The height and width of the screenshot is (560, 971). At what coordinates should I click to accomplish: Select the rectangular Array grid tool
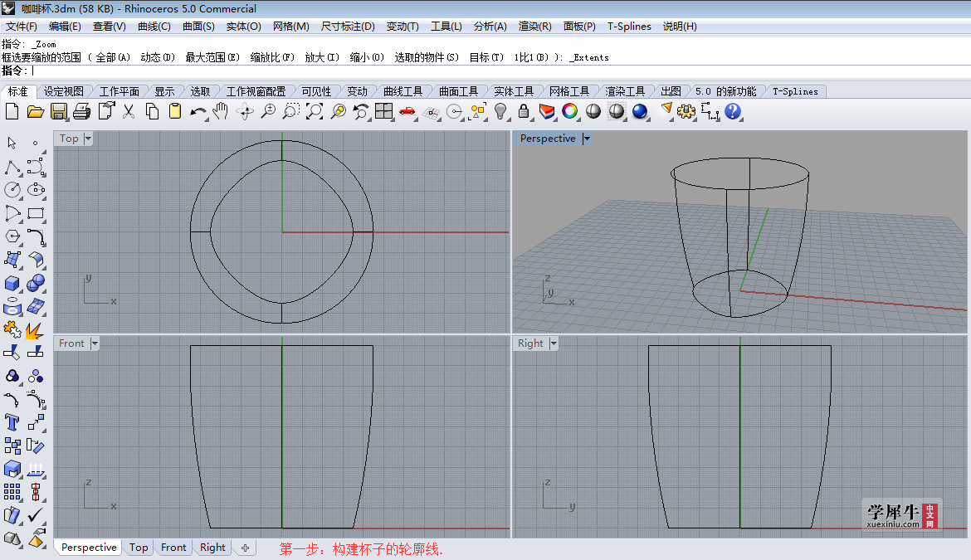(12, 492)
